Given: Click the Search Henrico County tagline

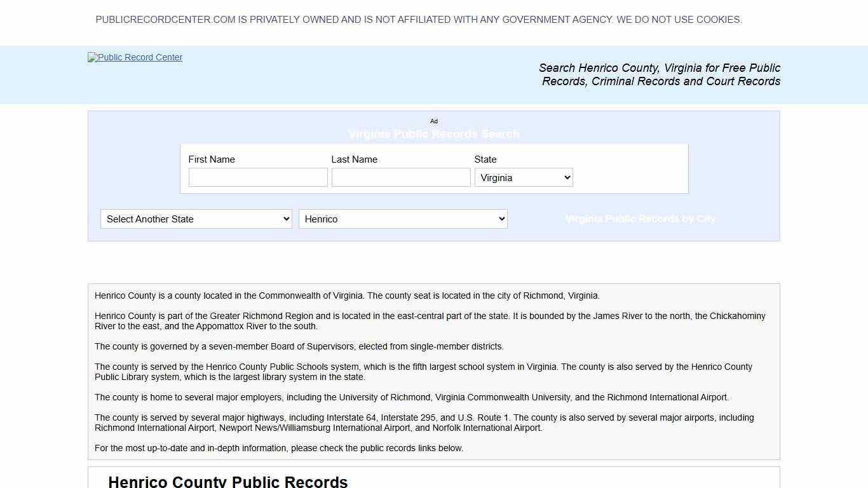Looking at the screenshot, I should [660, 74].
